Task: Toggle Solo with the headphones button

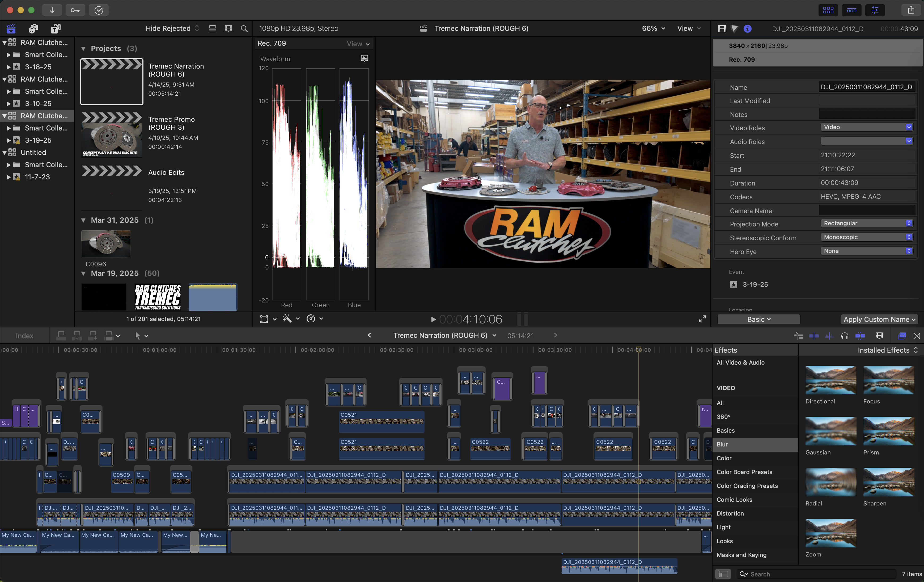Action: [845, 336]
